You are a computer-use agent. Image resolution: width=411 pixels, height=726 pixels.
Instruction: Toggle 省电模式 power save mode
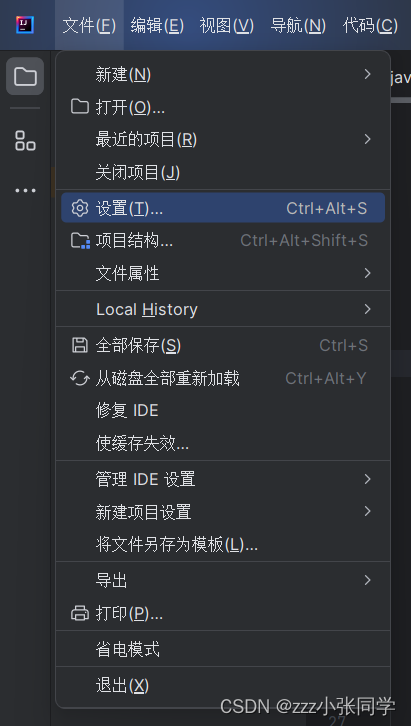223,649
